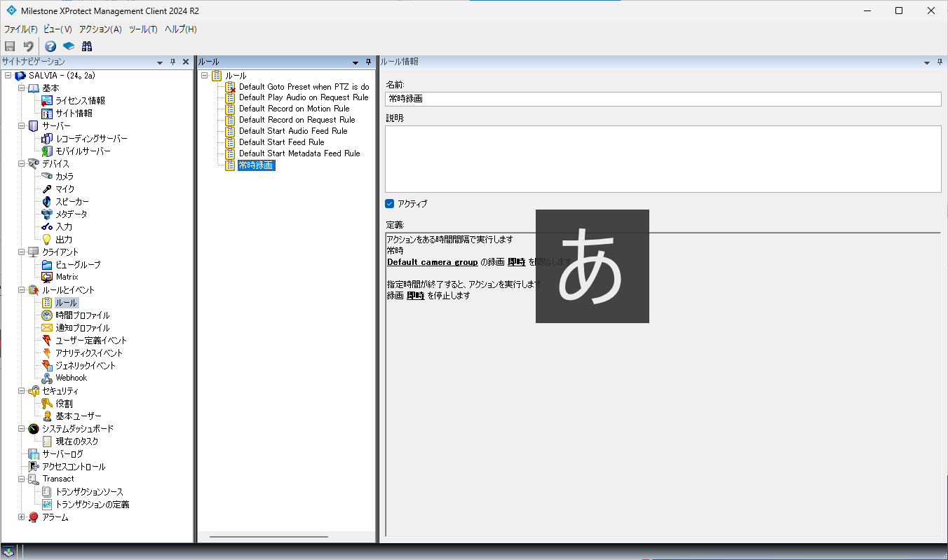Expand the アラーム tree node
Viewport: 948px width, 560px height.
pyautogui.click(x=21, y=517)
